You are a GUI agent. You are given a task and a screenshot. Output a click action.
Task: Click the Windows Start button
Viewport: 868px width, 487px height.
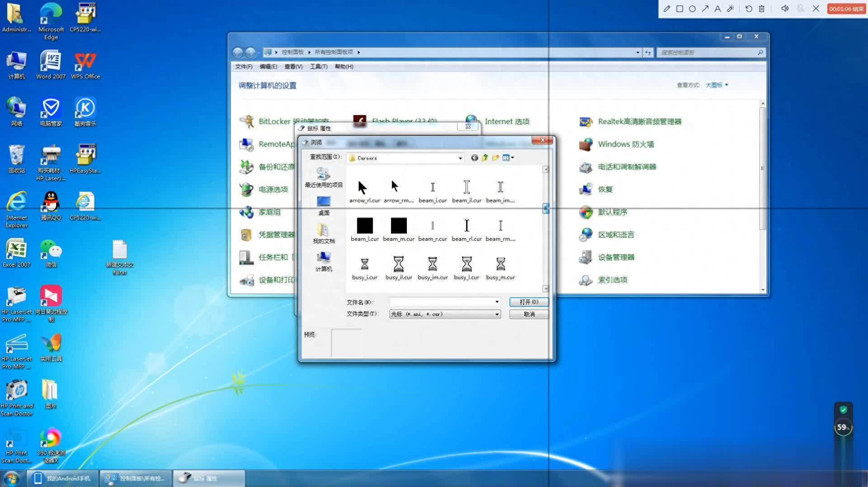coord(12,478)
